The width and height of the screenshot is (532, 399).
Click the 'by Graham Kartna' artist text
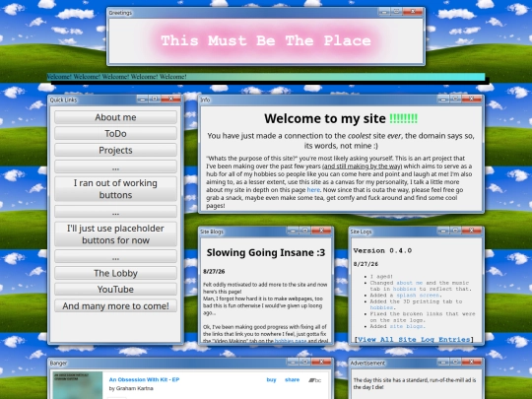pyautogui.click(x=131, y=388)
